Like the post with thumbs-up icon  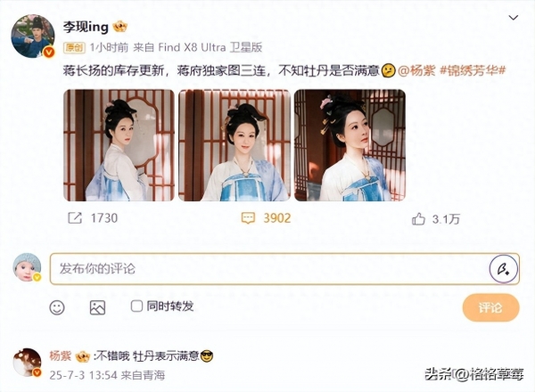point(418,219)
